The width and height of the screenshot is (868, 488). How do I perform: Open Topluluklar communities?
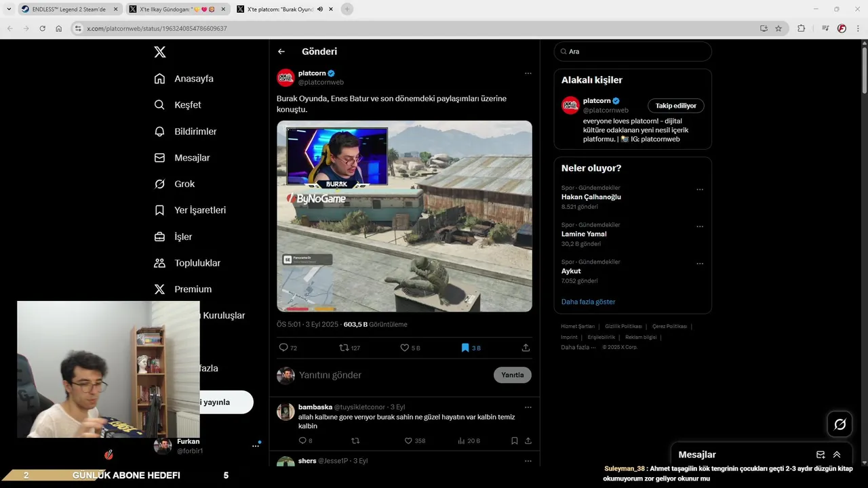coord(187,263)
